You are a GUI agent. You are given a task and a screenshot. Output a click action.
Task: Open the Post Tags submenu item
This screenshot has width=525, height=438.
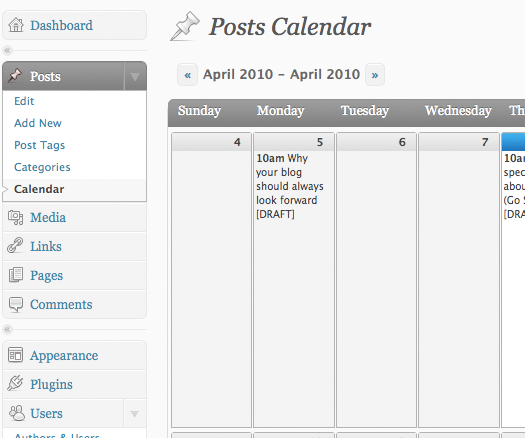click(x=40, y=145)
